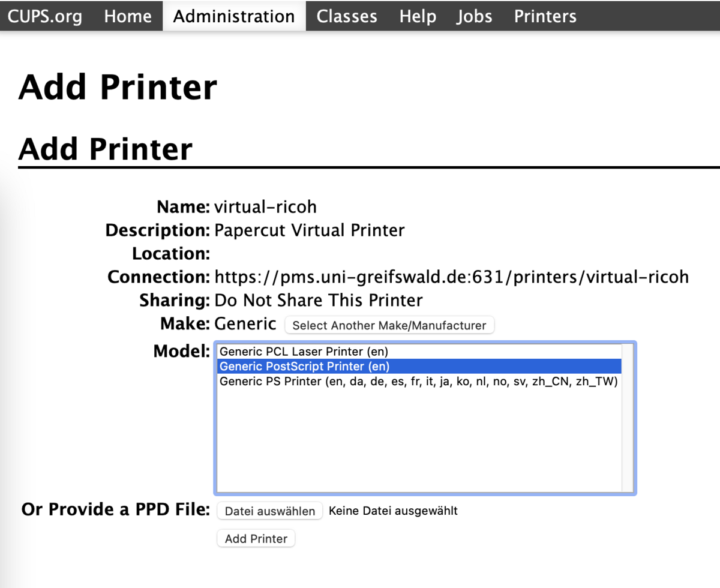Click the pms.uni-greifswald.de connection URL text
The width and height of the screenshot is (720, 588).
451,277
